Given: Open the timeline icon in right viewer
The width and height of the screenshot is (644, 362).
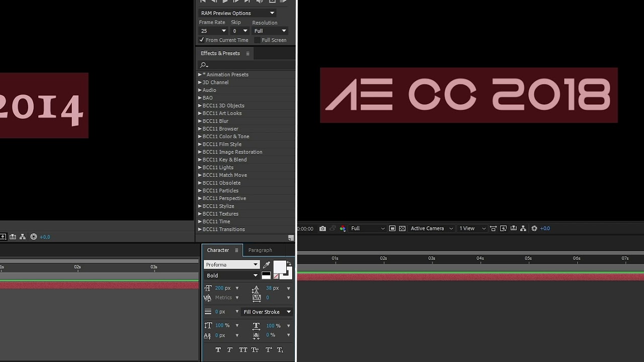Looking at the screenshot, I should pyautogui.click(x=514, y=228).
